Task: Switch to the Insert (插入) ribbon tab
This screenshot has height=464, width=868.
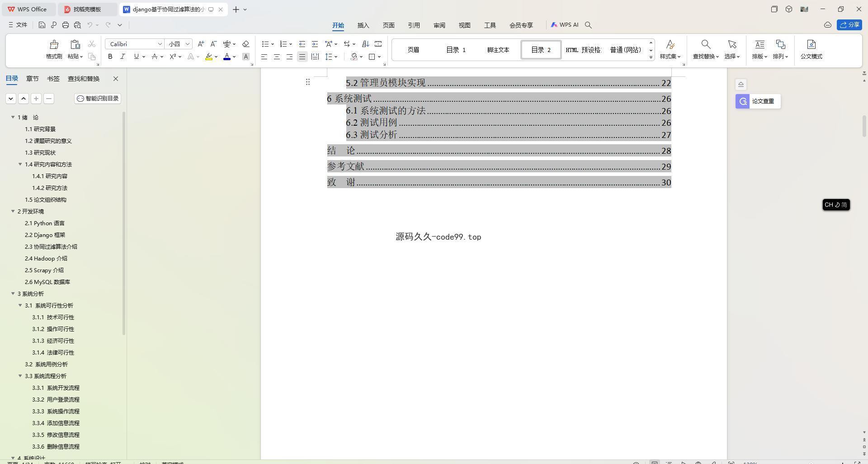Action: pyautogui.click(x=363, y=25)
